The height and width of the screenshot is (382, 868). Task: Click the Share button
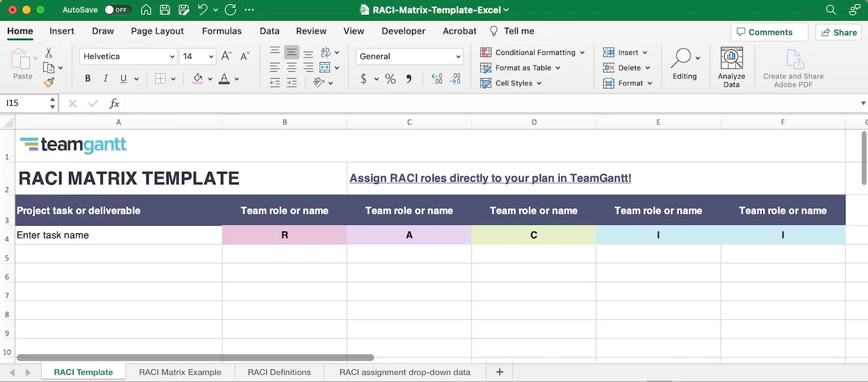[838, 32]
